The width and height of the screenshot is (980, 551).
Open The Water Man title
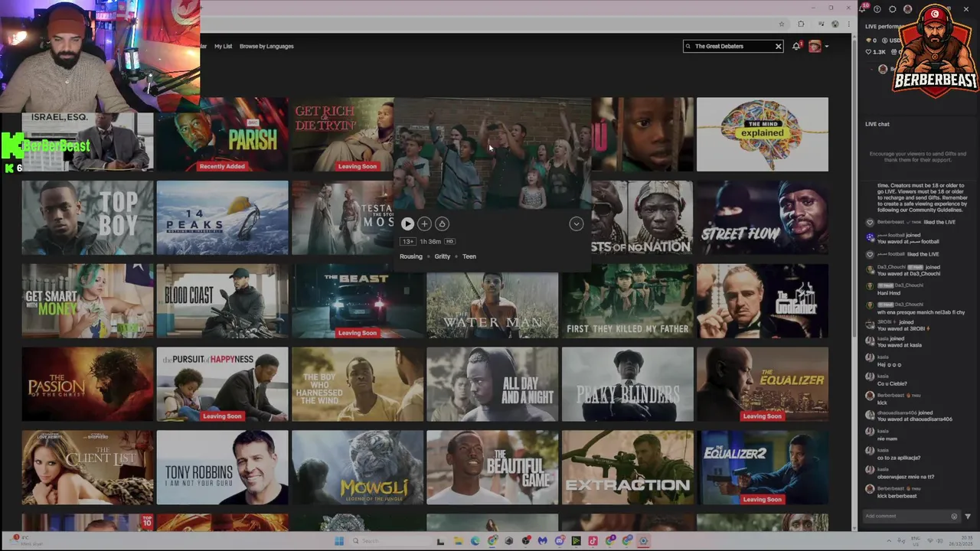(492, 305)
